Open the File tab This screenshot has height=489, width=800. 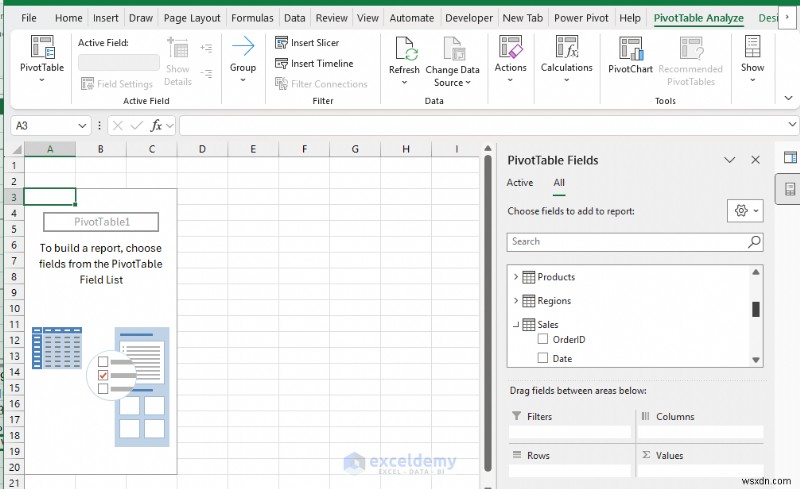pos(29,18)
